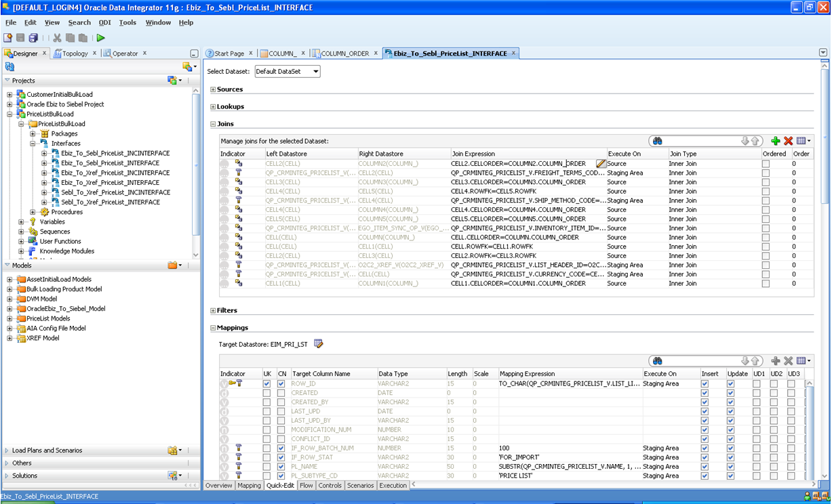Viewport: 832px width, 504px height.
Task: Toggle UK checkbox for ROW_ID column
Action: (x=266, y=384)
